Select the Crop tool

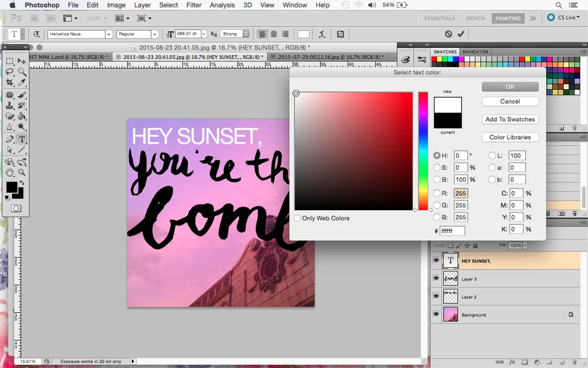click(10, 83)
